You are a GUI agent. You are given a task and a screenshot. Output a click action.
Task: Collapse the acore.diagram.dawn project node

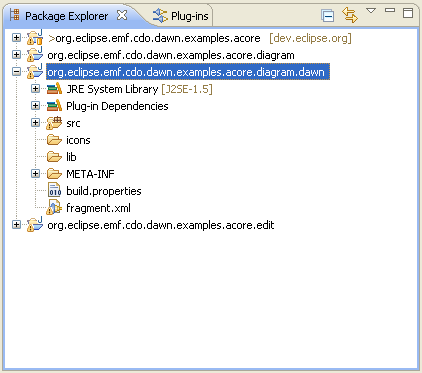(16, 71)
